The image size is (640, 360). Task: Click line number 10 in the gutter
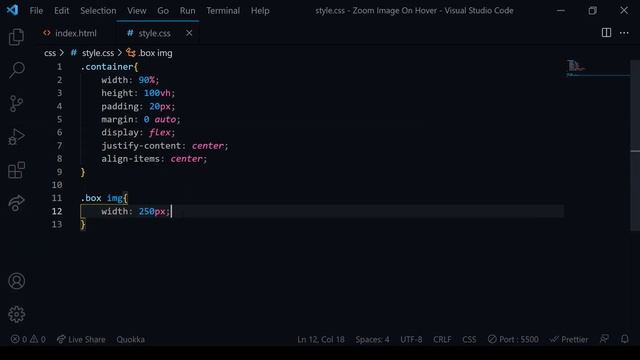(x=57, y=185)
